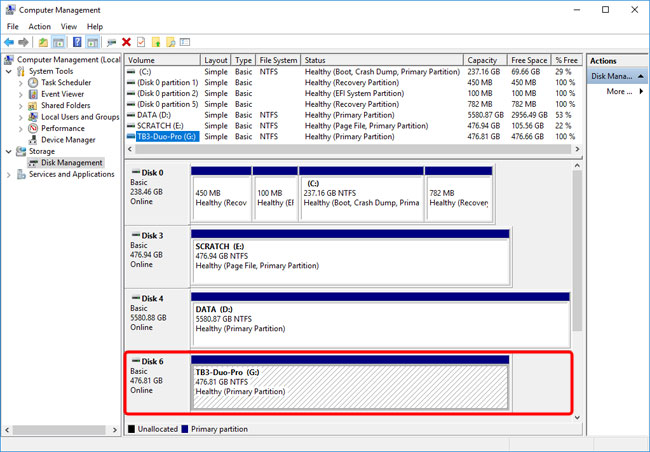Viewport: 650px width, 452px height.
Task: Select the SCRATCH (E:) volume row
Action: coord(352,126)
